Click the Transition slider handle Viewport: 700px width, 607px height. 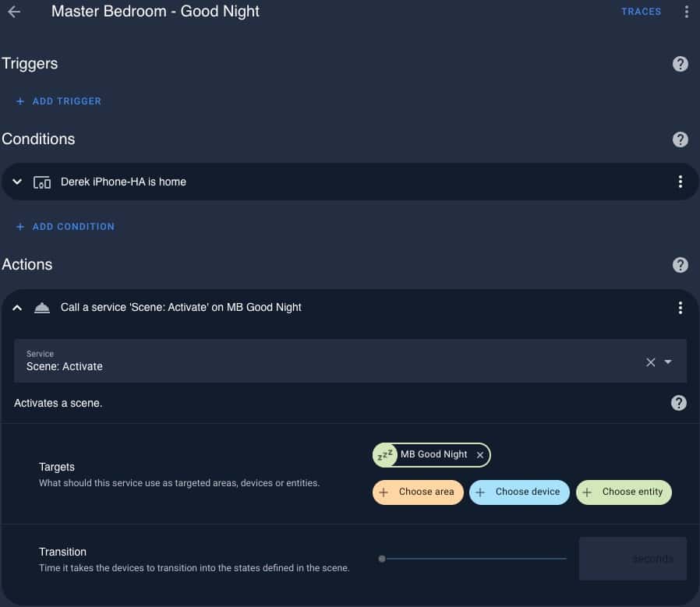point(381,559)
